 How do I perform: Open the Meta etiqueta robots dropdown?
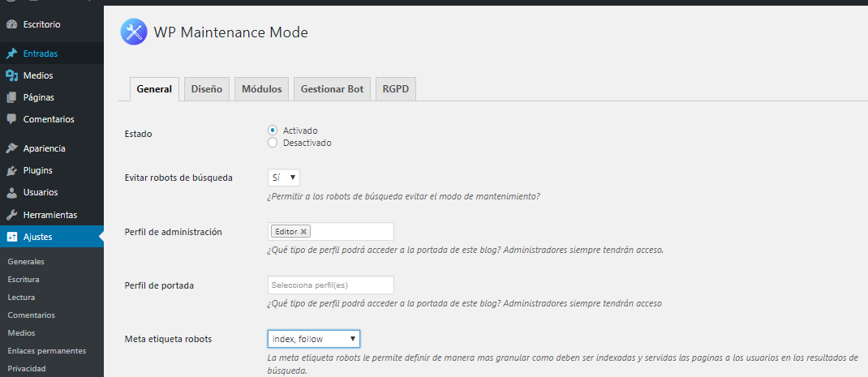coord(313,339)
